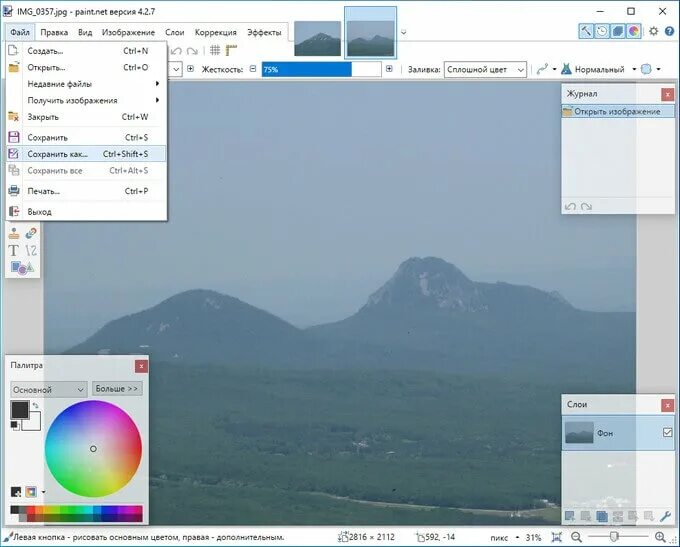Toggle the pixel grid icon
Image resolution: width=680 pixels, height=547 pixels.
pos(215,50)
